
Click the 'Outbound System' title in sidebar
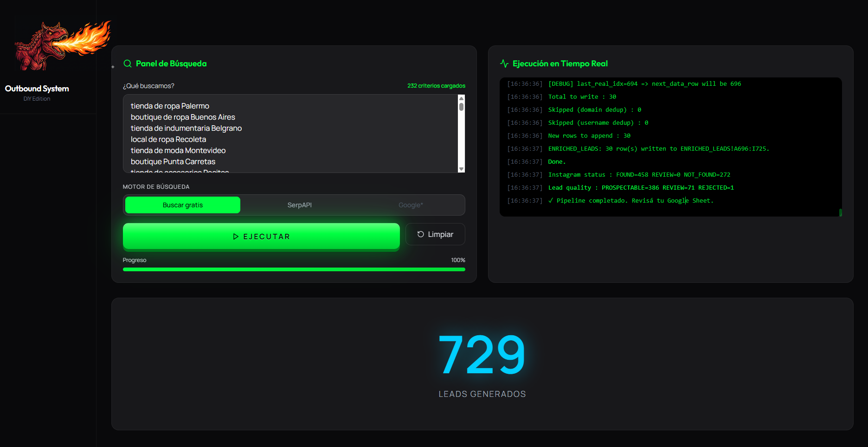pos(37,89)
